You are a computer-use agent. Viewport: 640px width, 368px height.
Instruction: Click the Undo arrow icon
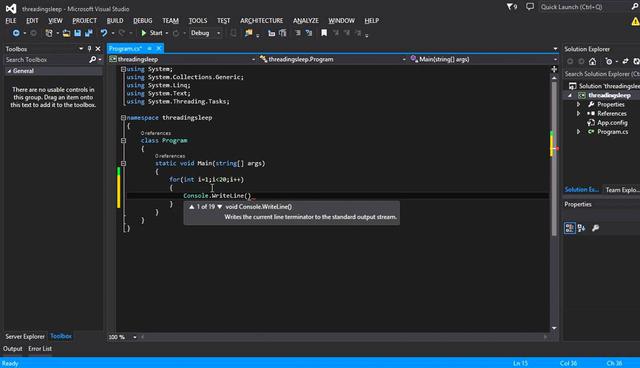point(104,33)
